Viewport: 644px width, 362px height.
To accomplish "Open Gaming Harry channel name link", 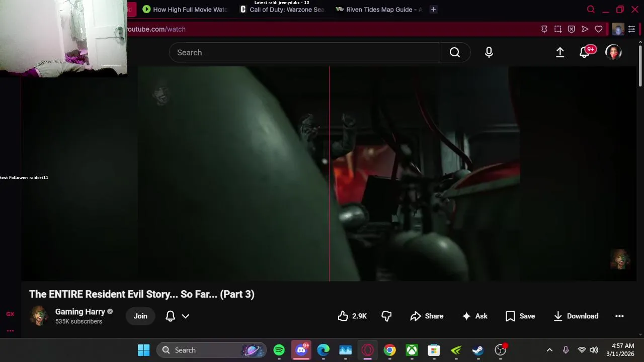I will [80, 312].
